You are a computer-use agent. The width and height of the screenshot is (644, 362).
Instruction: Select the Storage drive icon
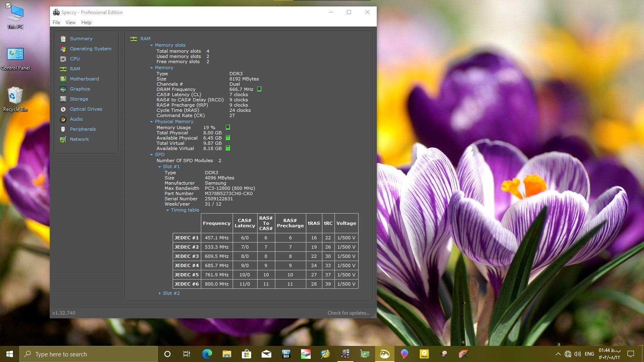pos(63,99)
